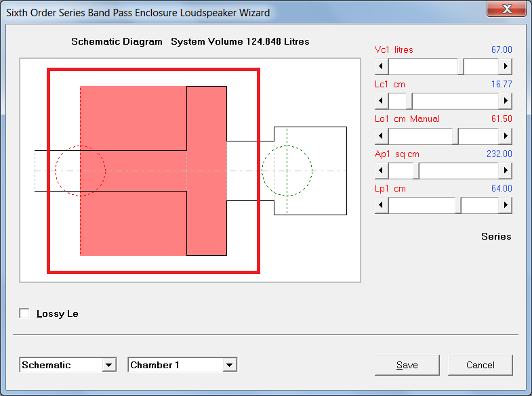532x396 pixels.
Task: Click the Lp1 cm slider thumb
Action: tap(457, 205)
